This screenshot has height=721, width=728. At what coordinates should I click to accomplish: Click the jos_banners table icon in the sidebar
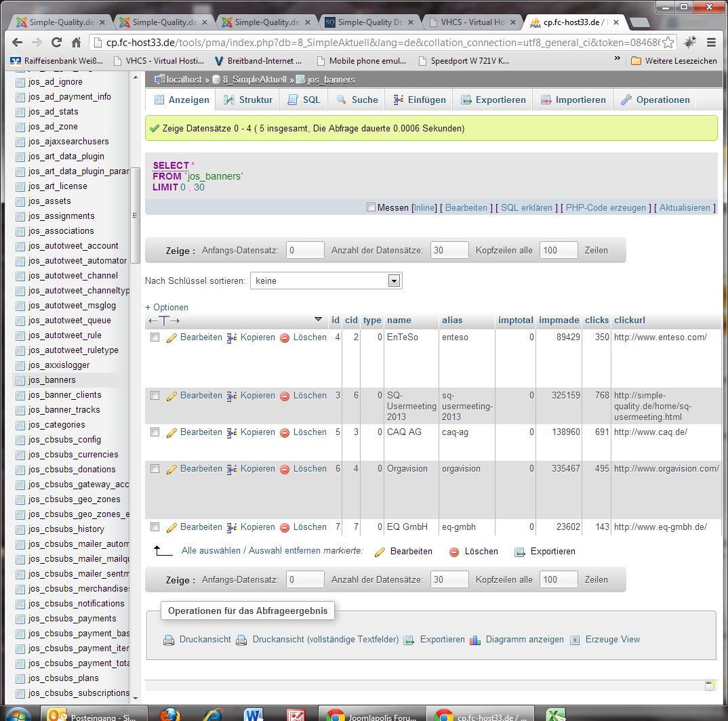pos(20,380)
